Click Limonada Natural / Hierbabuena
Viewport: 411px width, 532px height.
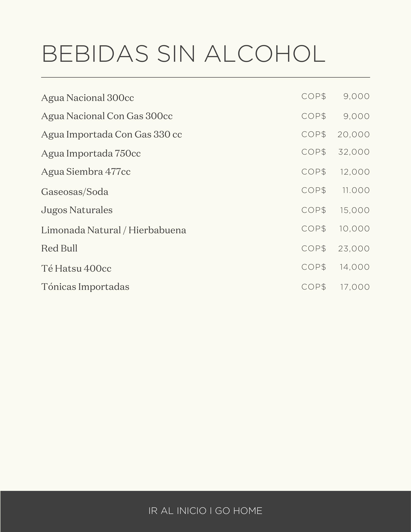pyautogui.click(x=113, y=230)
